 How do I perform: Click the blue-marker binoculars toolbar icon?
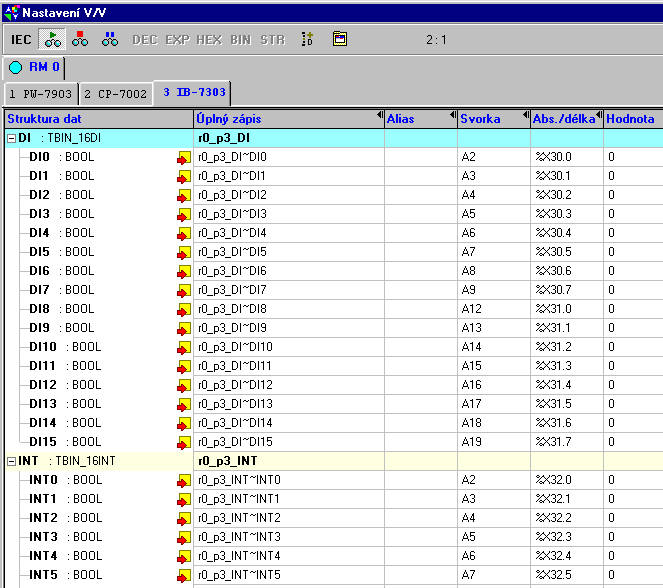(110, 39)
